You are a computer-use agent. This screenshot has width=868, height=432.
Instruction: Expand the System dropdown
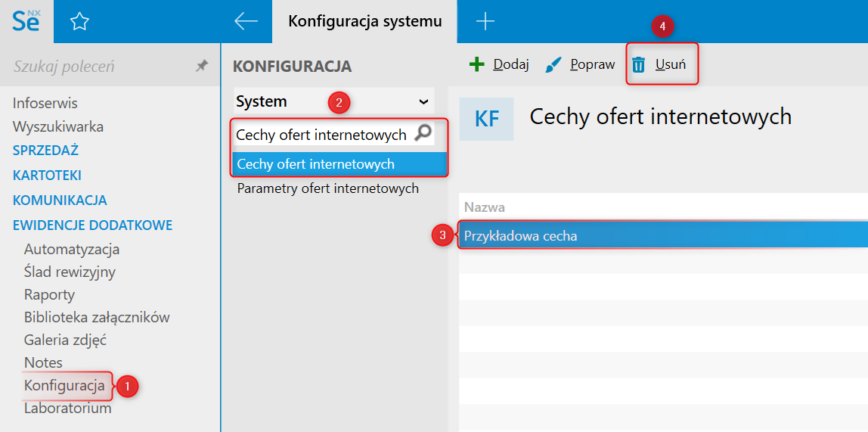(x=423, y=101)
